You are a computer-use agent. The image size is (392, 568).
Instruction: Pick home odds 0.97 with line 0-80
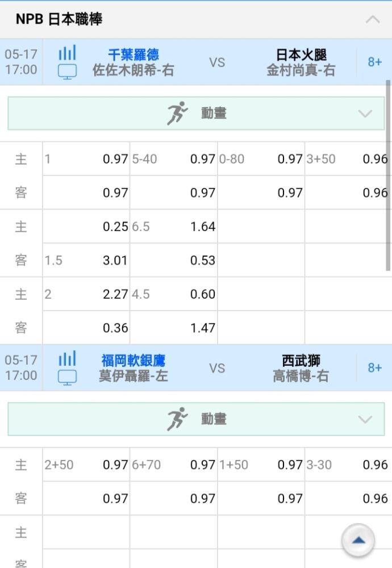[x=290, y=159]
